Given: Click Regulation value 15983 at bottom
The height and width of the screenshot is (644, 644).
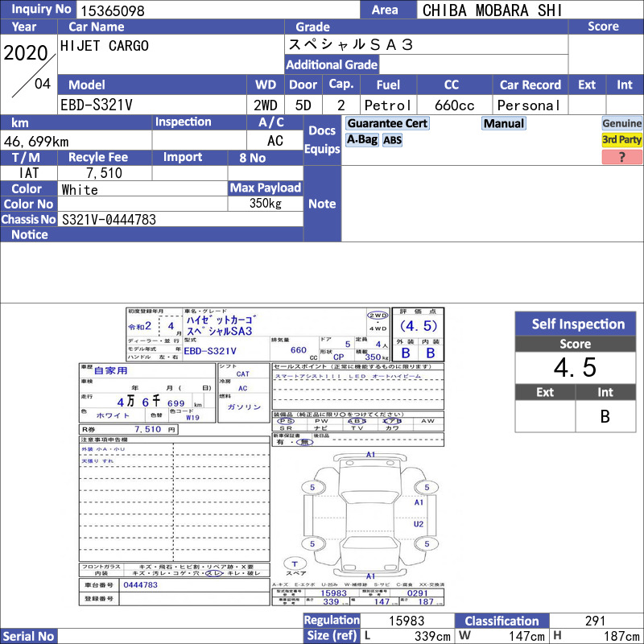Looking at the screenshot, I should [407, 621].
